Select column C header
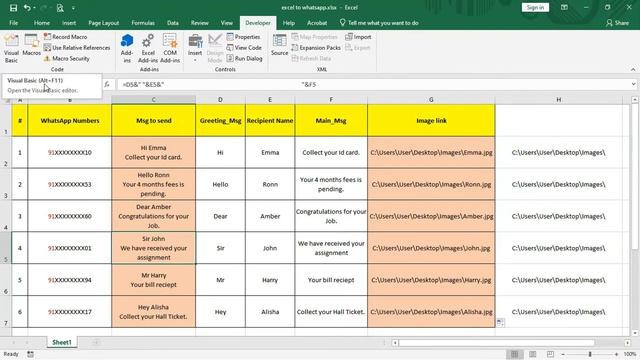Viewport: 640px width, 360px height. pos(153,100)
